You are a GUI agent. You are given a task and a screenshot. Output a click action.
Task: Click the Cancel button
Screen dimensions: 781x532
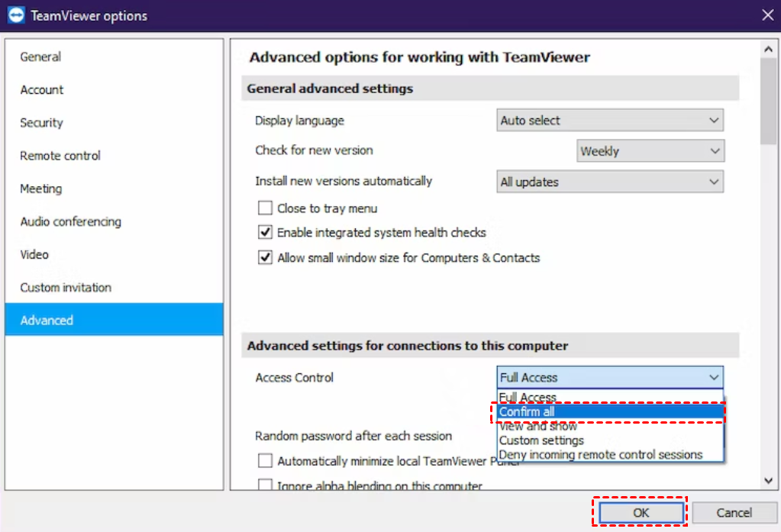[734, 512]
